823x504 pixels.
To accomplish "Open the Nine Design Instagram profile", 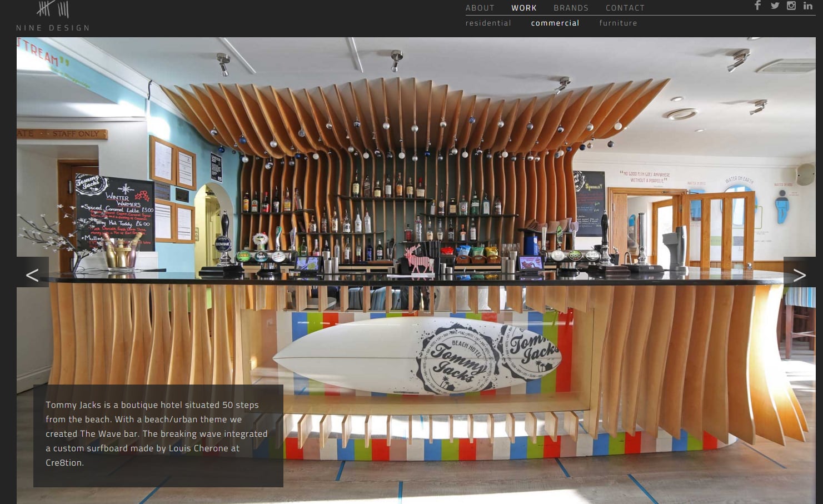I will pyautogui.click(x=791, y=6).
